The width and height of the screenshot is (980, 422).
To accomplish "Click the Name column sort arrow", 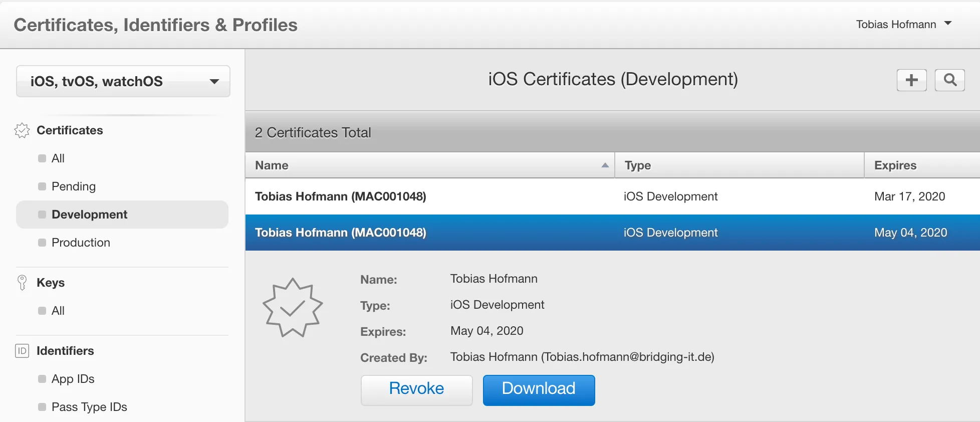I will click(x=605, y=165).
